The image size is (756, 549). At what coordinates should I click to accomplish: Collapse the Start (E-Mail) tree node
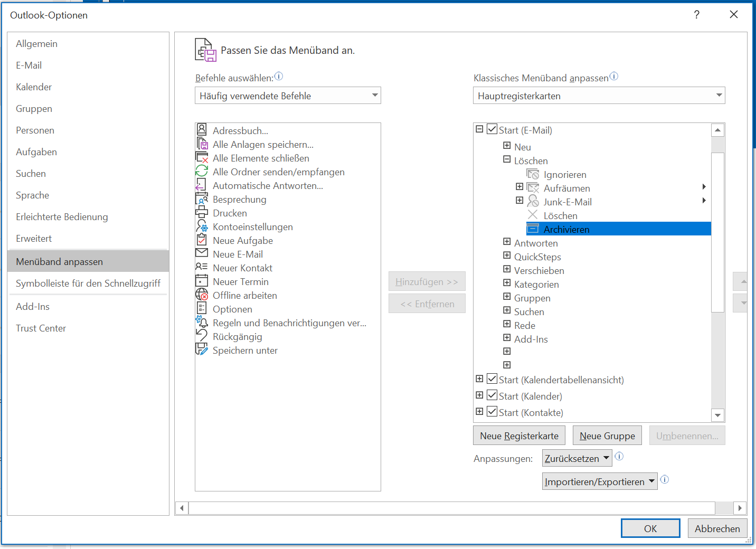pyautogui.click(x=479, y=129)
